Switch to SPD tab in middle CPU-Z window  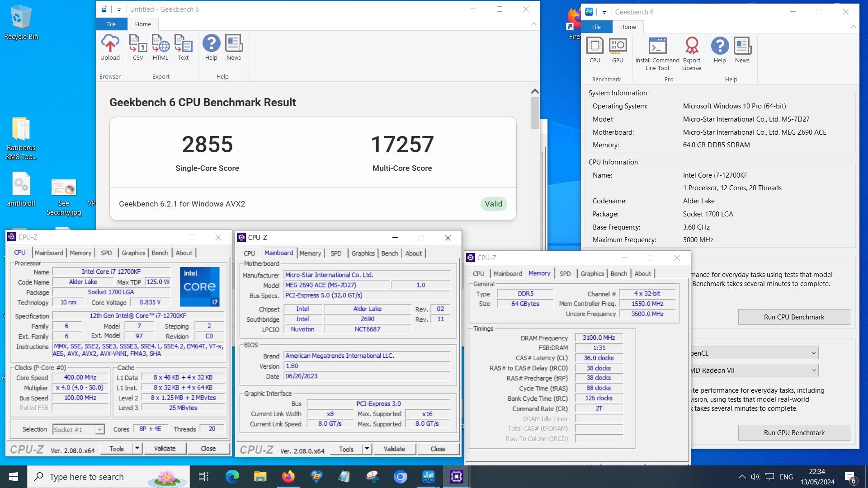pos(336,253)
